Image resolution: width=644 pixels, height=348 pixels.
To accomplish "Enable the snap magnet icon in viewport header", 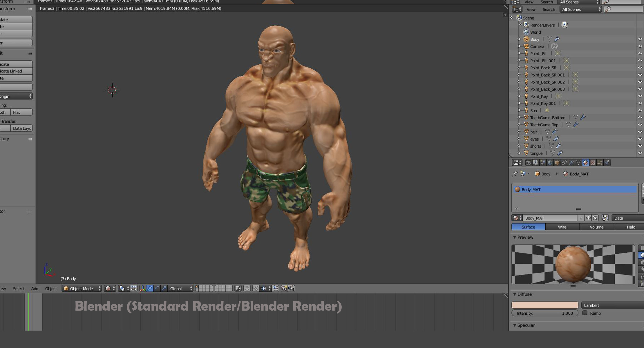I will (256, 289).
